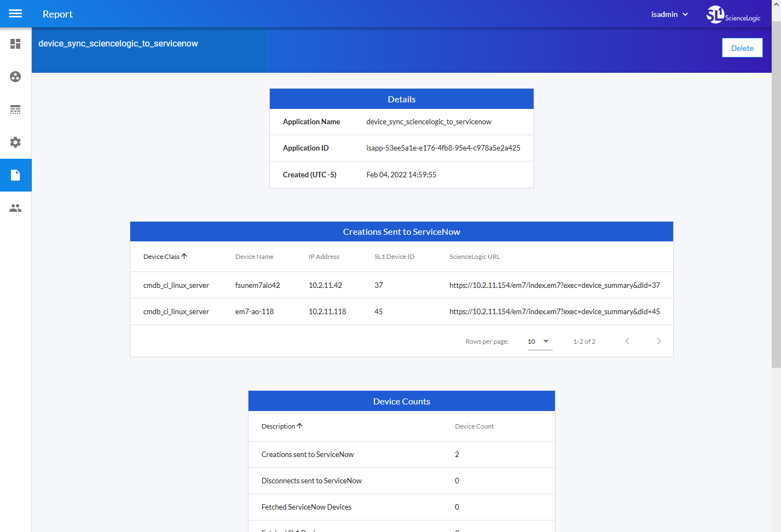Sort Device Counts by Description column

point(279,426)
